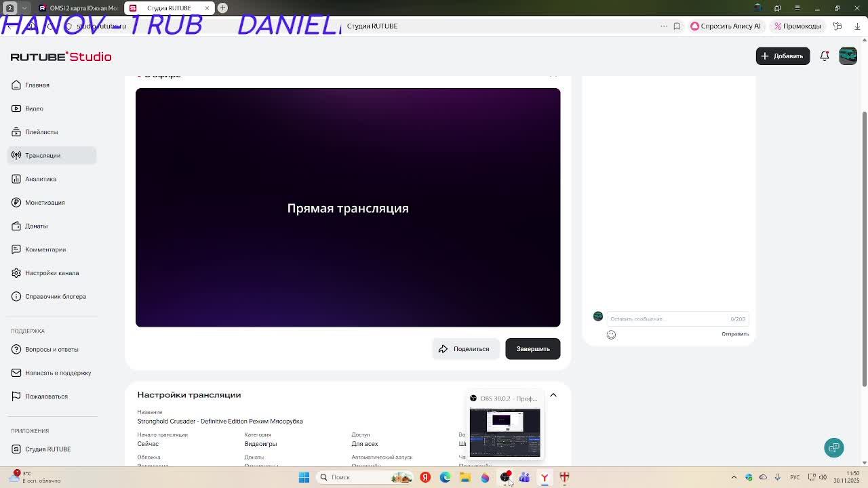Open notifications via the bell icon
This screenshot has width=868, height=488.
pos(825,56)
